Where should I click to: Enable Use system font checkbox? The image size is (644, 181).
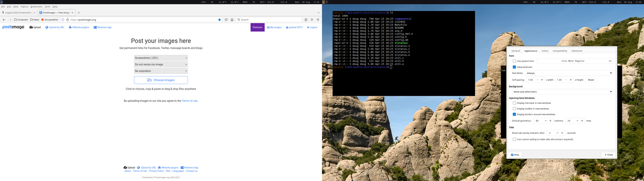514,61
